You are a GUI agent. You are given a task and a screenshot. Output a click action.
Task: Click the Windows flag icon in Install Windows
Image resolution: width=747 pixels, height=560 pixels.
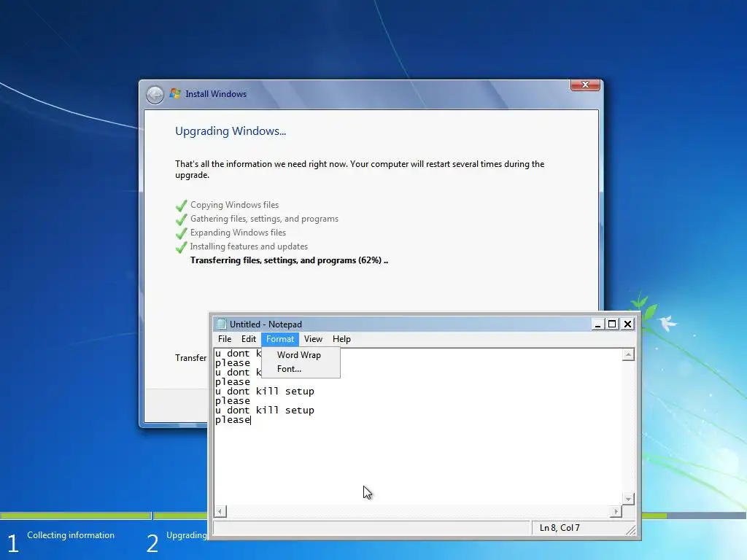coord(175,93)
